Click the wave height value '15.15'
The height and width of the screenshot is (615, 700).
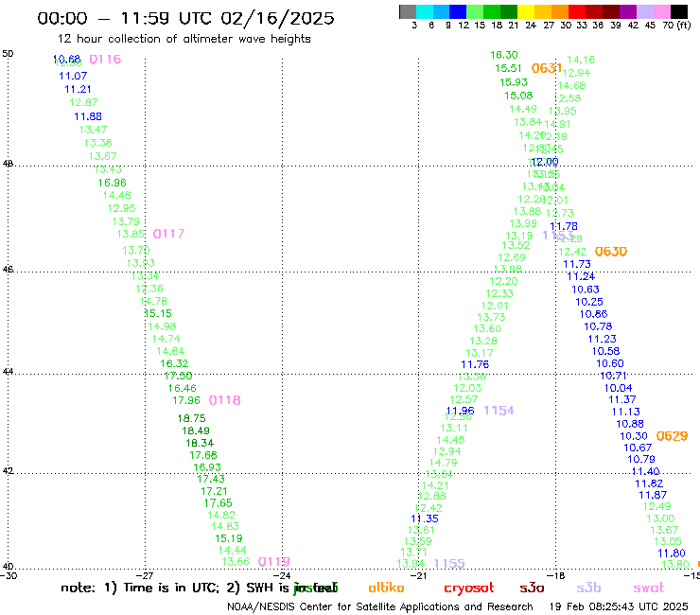point(158,313)
